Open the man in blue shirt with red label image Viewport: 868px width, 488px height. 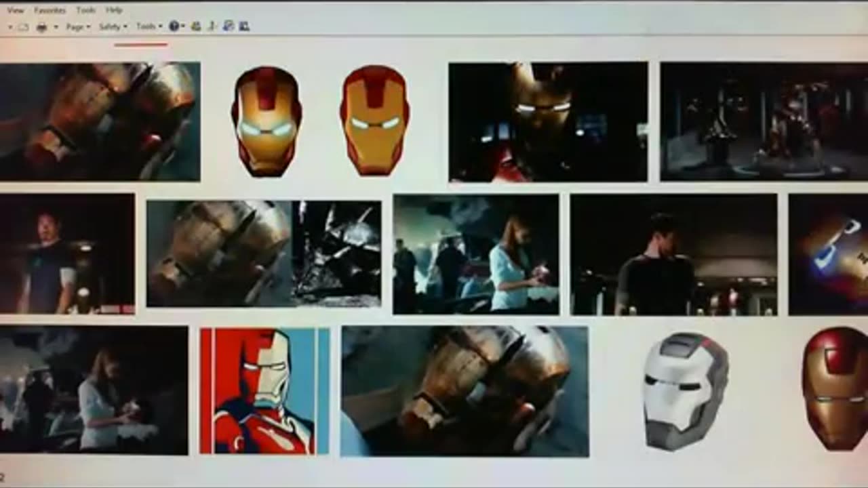point(67,253)
